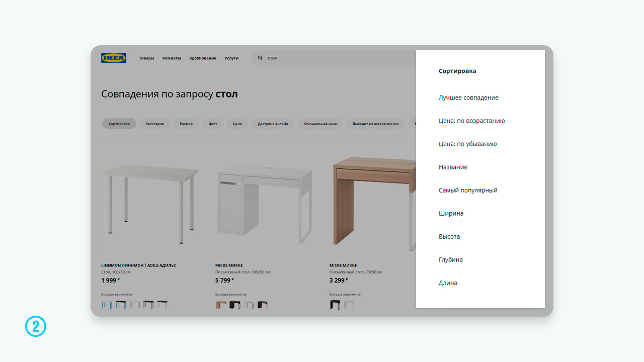Open the Размер filter
Image resolution: width=644 pixels, height=362 pixels.
click(186, 124)
